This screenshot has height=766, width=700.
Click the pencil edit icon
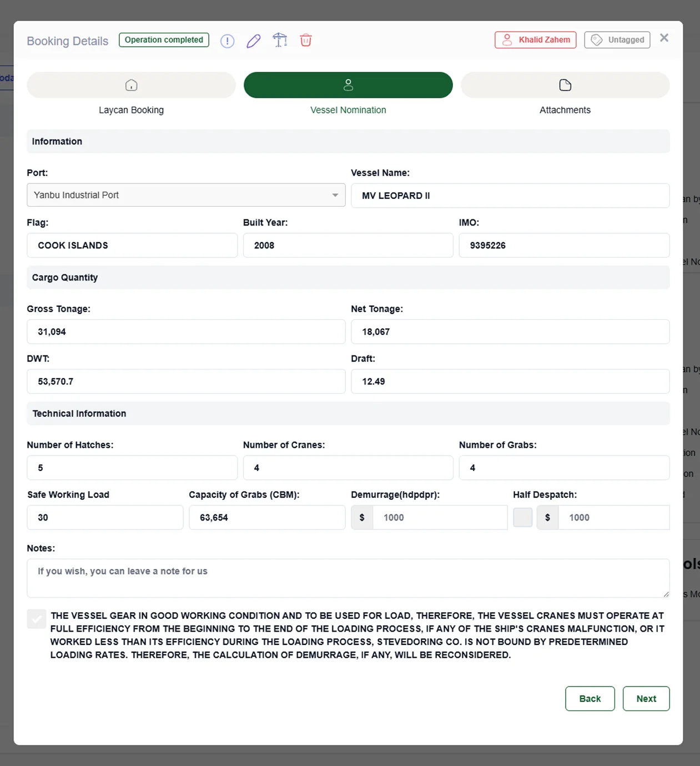254,41
